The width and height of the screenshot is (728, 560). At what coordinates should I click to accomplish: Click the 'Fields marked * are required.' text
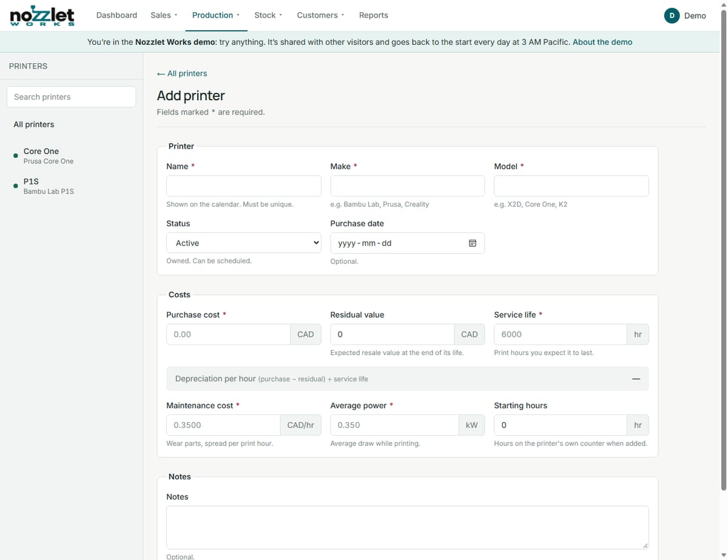(211, 112)
